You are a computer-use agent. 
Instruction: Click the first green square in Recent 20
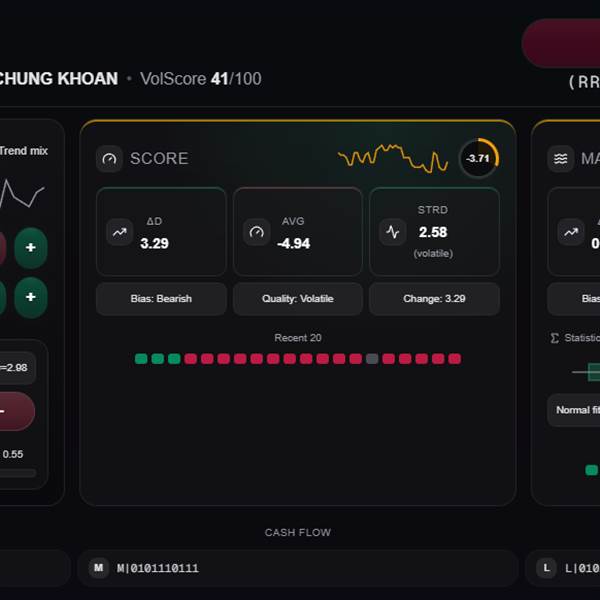pos(141,359)
